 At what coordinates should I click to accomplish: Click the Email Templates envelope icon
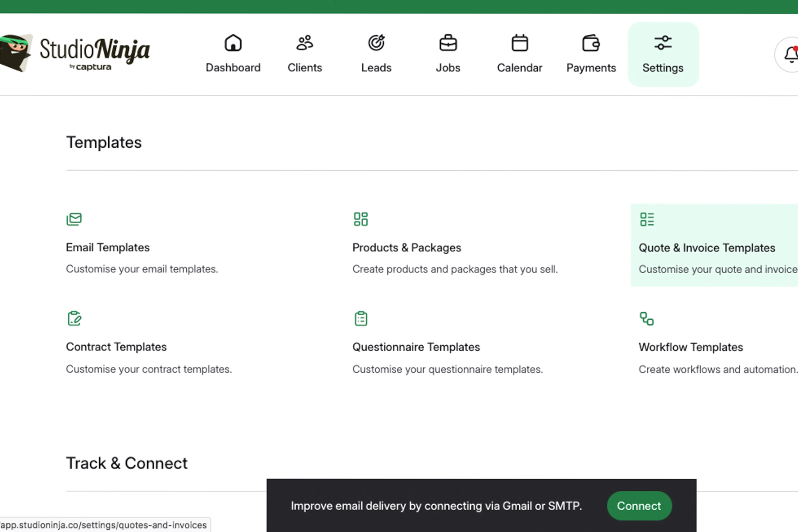pyautogui.click(x=74, y=219)
